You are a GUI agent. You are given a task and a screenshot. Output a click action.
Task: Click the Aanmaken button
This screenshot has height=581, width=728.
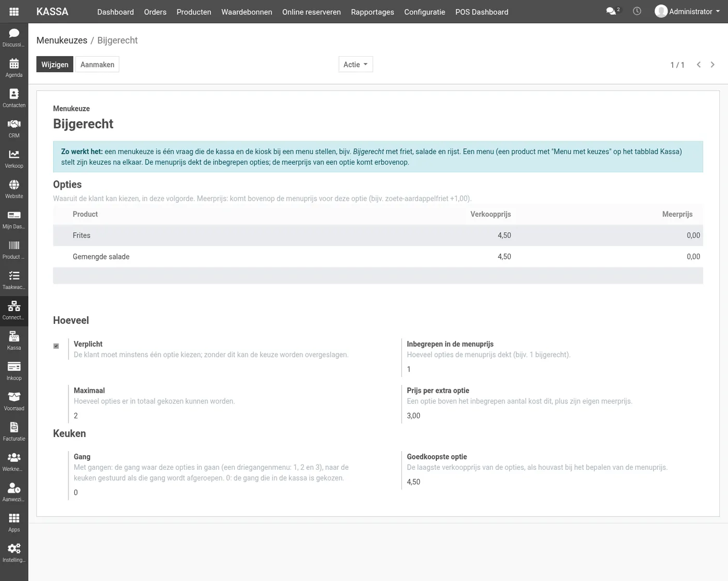(x=97, y=64)
